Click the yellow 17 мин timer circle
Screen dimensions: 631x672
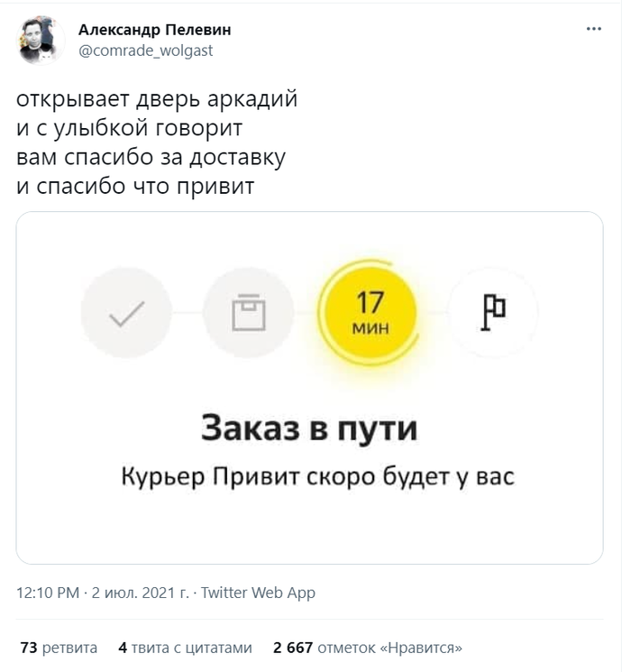pos(369,312)
